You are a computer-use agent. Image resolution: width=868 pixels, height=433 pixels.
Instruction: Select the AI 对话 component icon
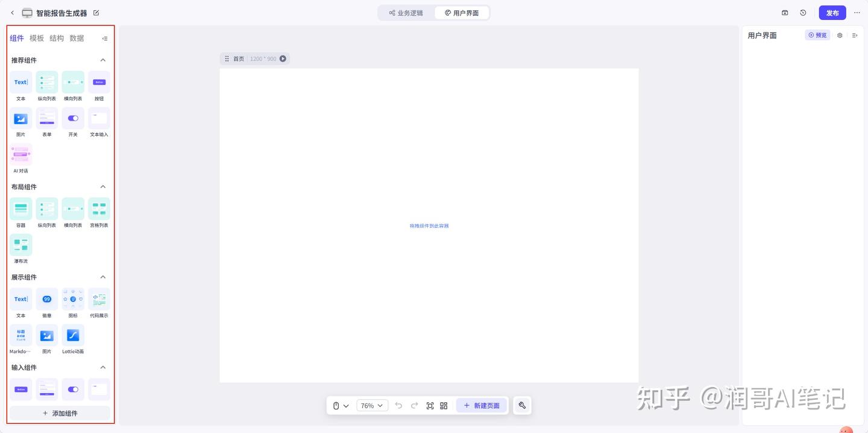point(21,154)
